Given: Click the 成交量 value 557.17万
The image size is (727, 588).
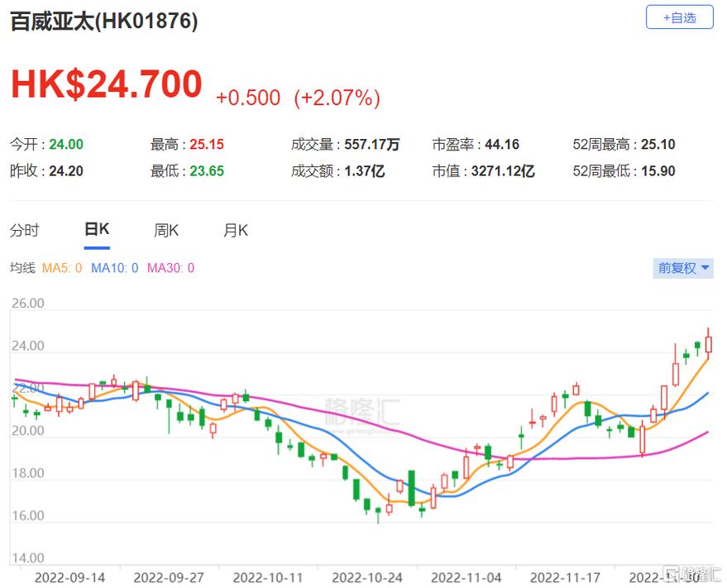Looking at the screenshot, I should 371,145.
